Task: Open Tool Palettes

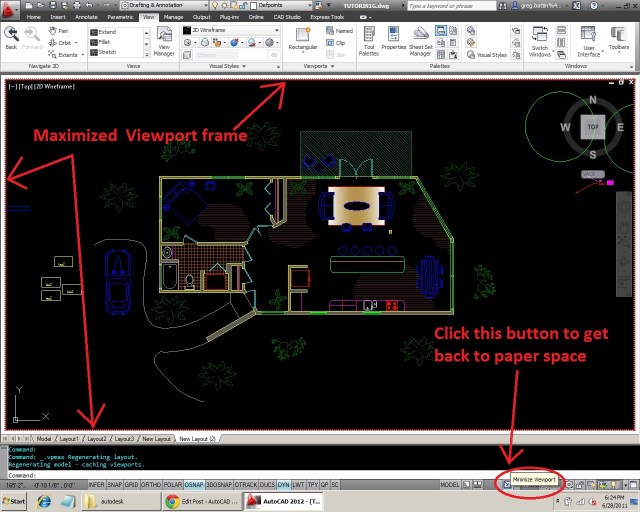Action: (x=369, y=40)
